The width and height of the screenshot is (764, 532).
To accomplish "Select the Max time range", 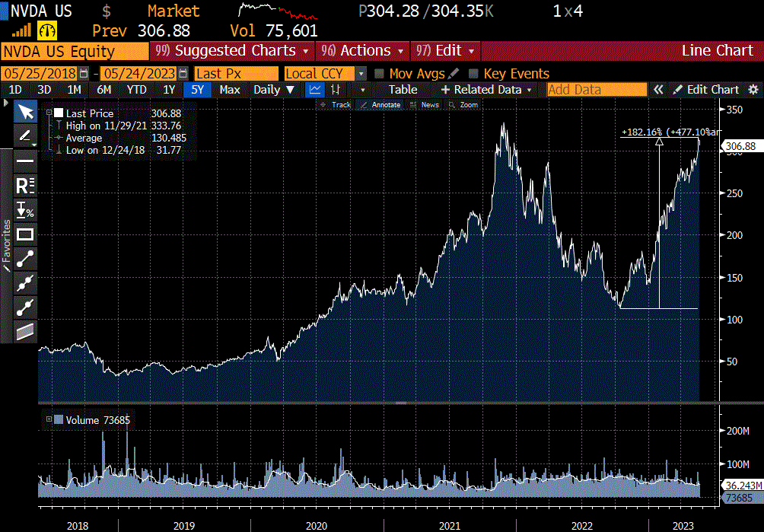I will (230, 90).
